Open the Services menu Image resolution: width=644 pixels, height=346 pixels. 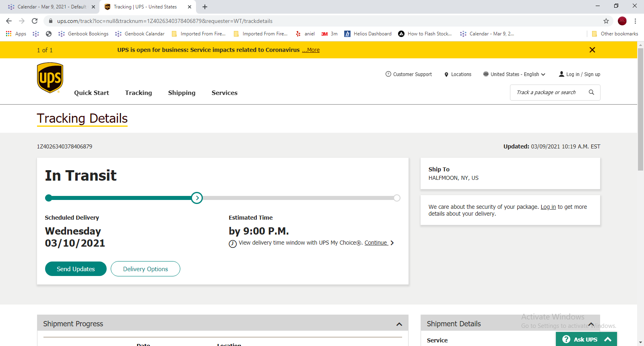coord(225,93)
